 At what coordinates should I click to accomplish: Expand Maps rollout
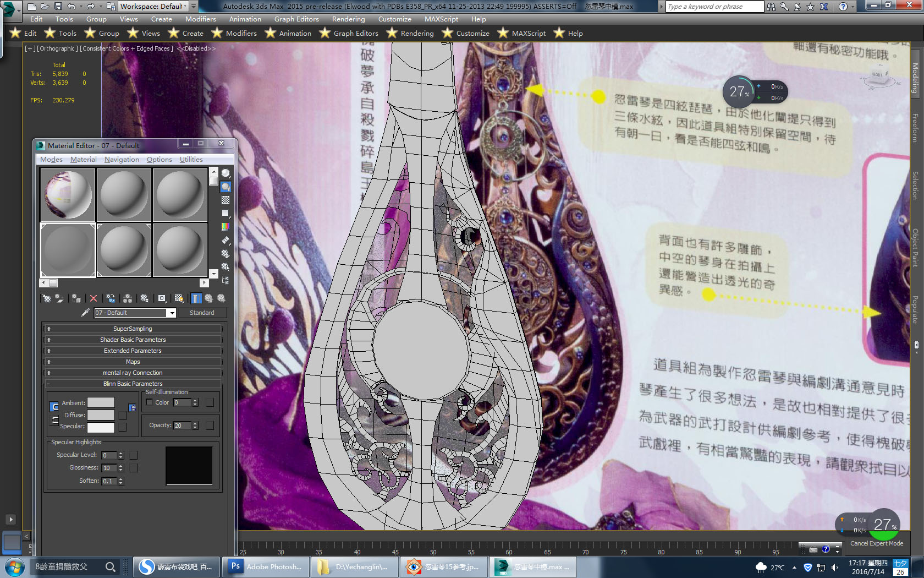133,362
